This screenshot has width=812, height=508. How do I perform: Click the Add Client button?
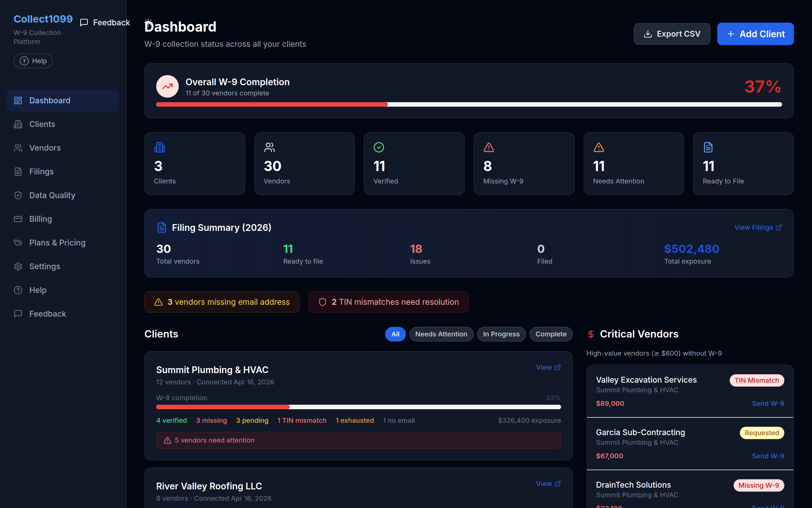(x=755, y=34)
